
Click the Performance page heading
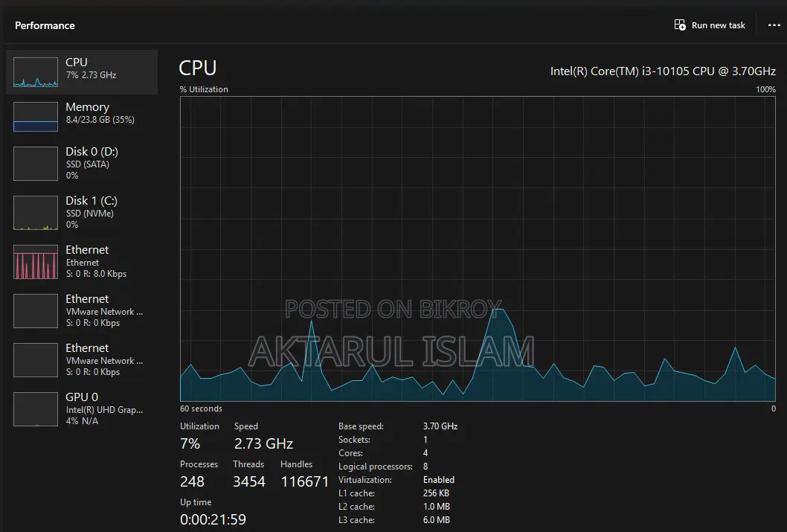coord(45,25)
